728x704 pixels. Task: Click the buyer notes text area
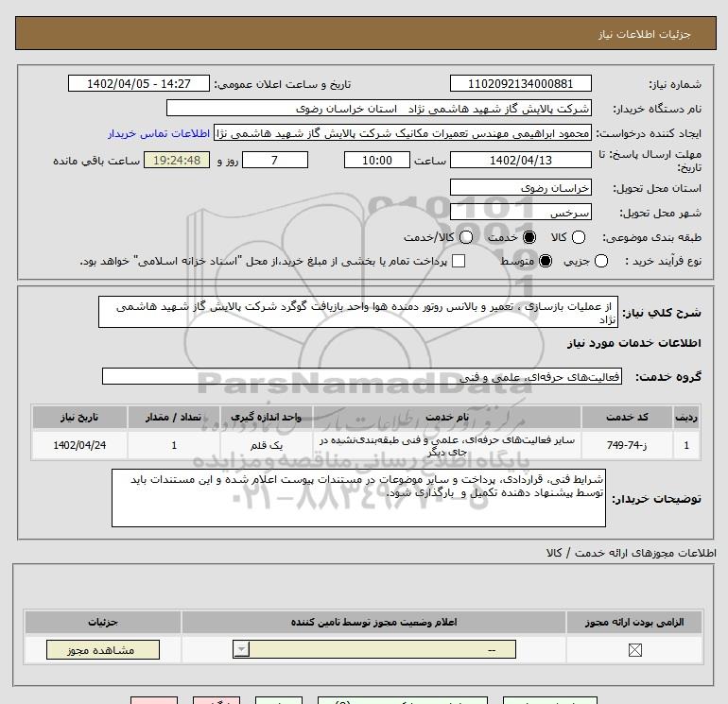point(358,498)
